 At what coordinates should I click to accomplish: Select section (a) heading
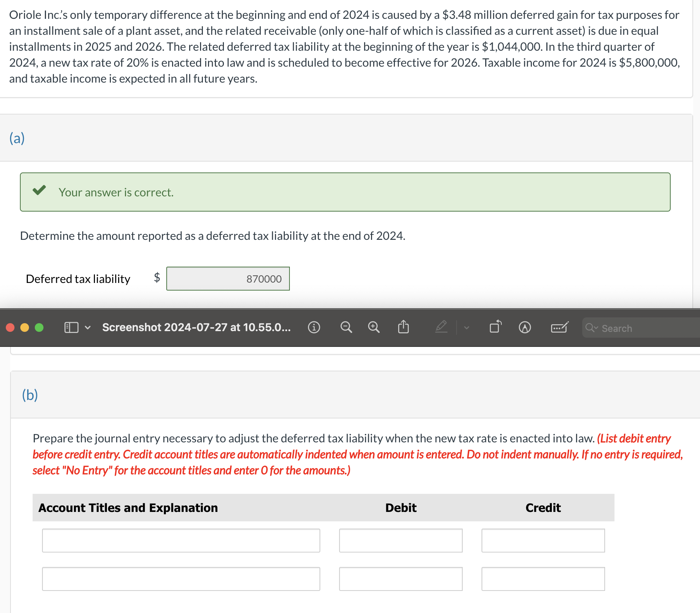[x=17, y=138]
